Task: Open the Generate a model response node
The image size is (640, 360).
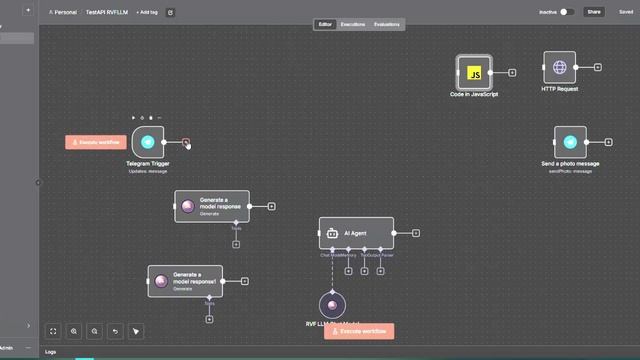Action: (x=212, y=206)
